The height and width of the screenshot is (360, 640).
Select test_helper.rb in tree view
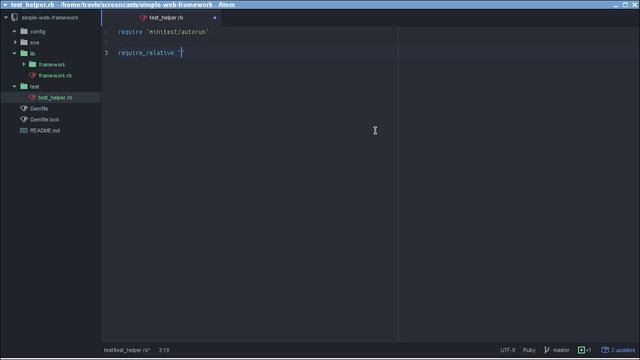click(55, 98)
